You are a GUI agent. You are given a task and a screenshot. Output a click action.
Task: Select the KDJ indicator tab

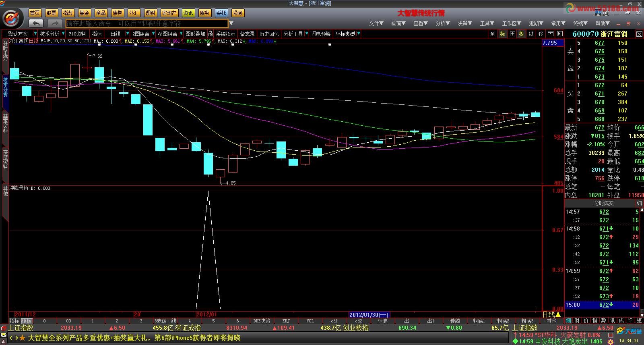click(286, 321)
